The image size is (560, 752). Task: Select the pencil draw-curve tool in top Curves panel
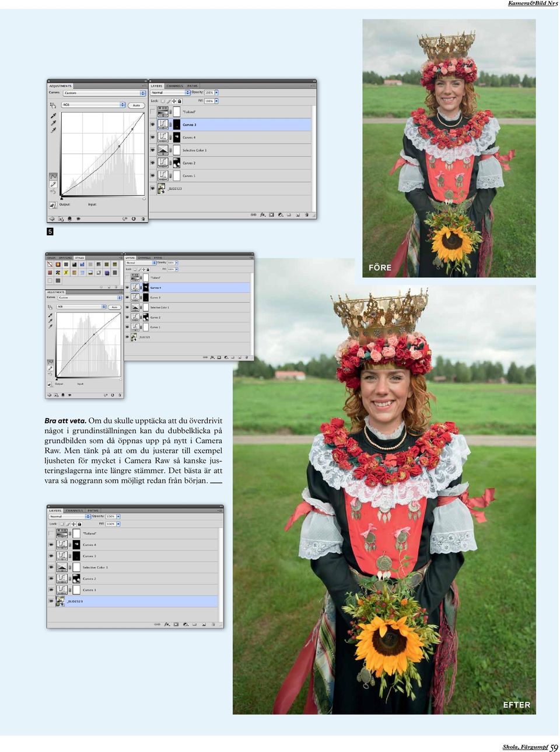pyautogui.click(x=53, y=183)
